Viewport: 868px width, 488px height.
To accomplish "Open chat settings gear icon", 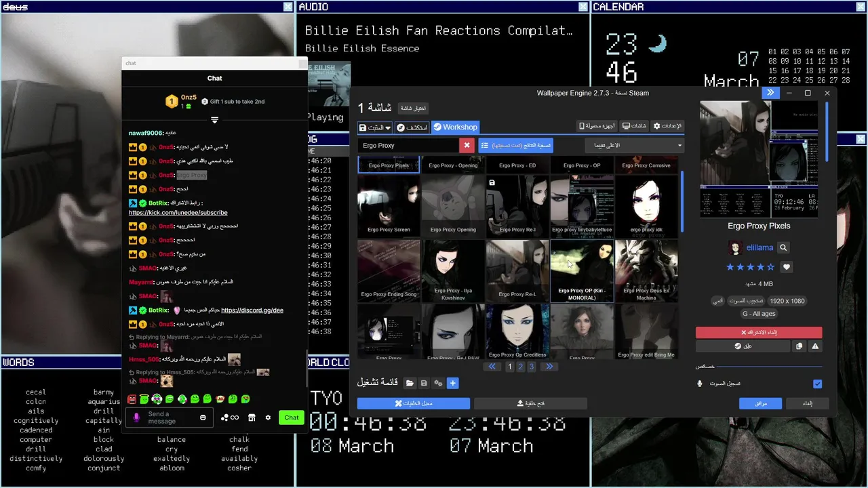I will (x=268, y=418).
